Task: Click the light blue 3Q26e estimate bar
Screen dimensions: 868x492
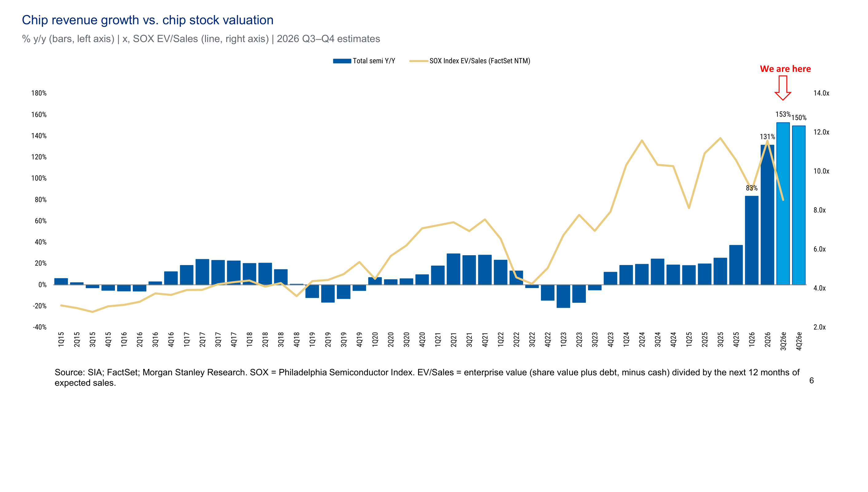Action: [x=783, y=204]
